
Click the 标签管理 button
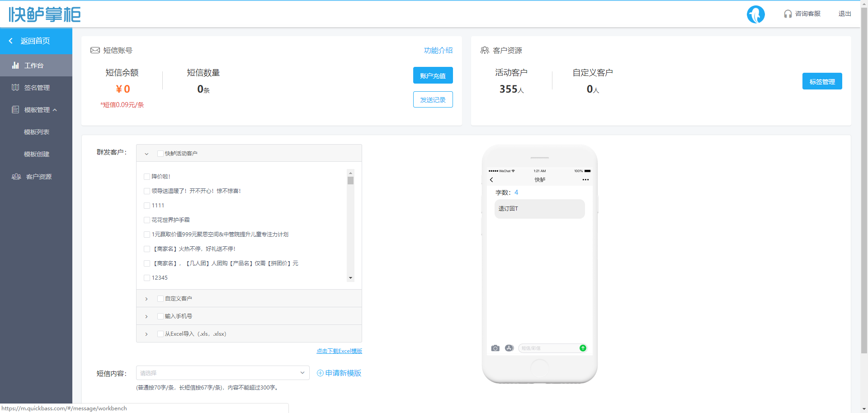pos(822,81)
